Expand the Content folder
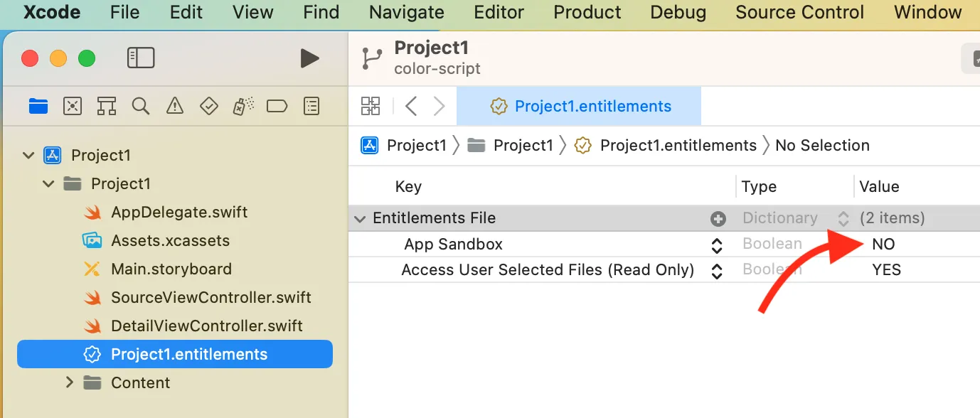 click(69, 382)
